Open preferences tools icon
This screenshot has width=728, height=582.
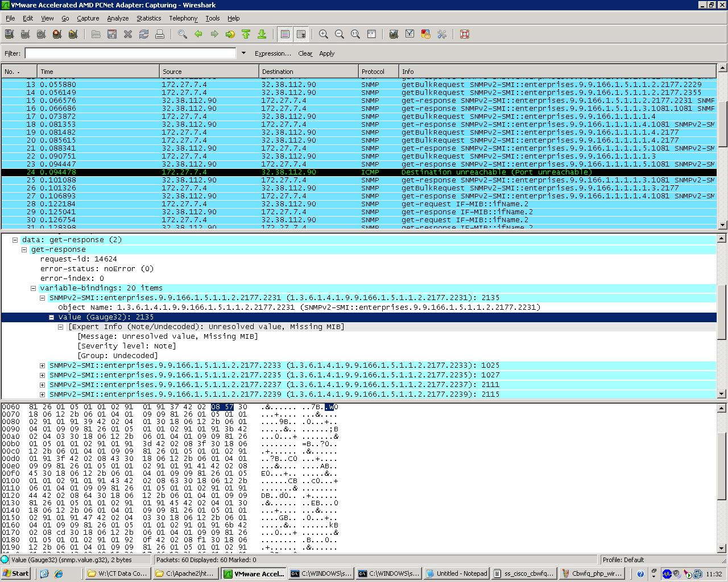tap(441, 34)
